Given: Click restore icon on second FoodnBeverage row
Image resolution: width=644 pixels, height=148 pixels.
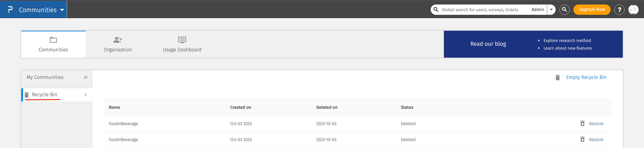Looking at the screenshot, I should pyautogui.click(x=582, y=139).
